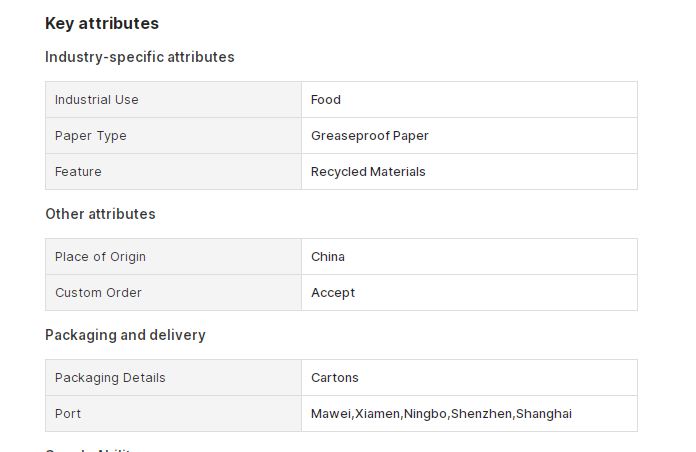Select the Accept value cell
Viewport: 696px width, 452px height.
point(469,293)
